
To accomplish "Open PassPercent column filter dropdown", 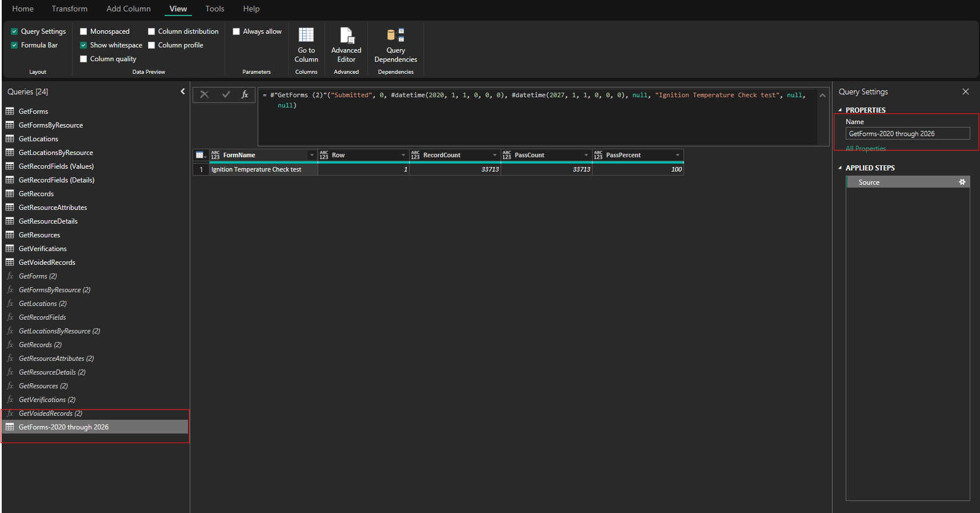I will [678, 155].
